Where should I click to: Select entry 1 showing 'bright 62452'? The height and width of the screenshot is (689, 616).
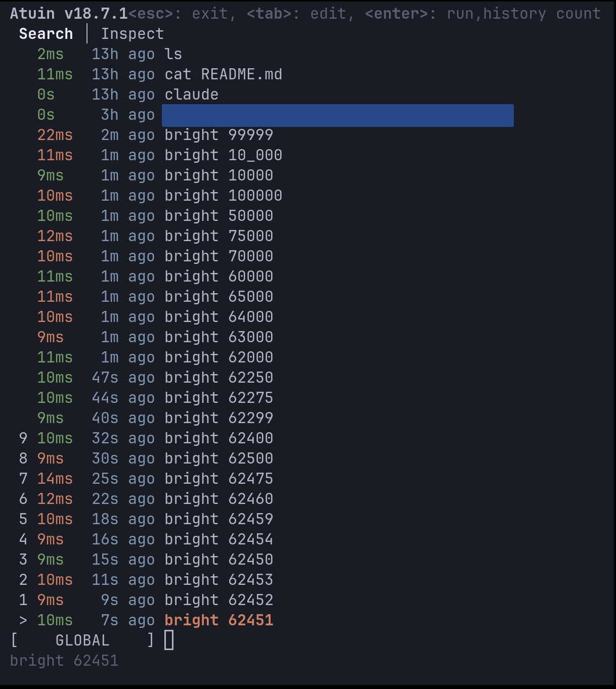pyautogui.click(x=218, y=600)
